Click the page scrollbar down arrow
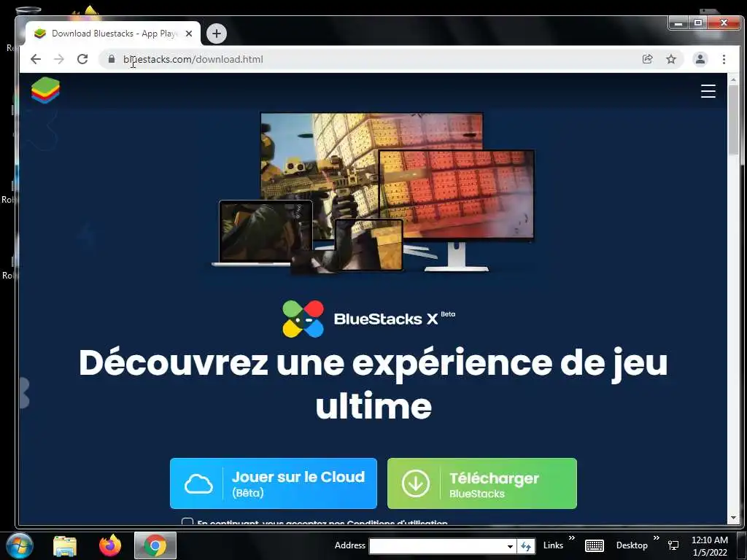747x560 pixels. [733, 518]
